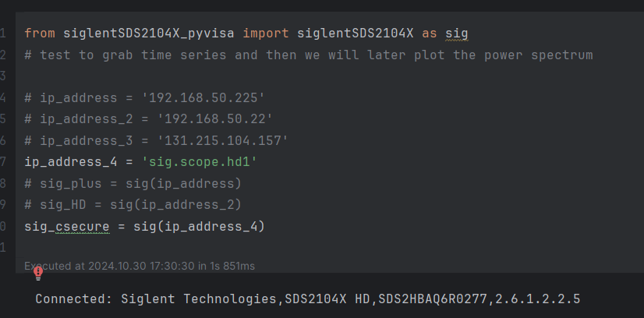
Task: Click the 'from' keyword on first line
Action: coord(40,34)
